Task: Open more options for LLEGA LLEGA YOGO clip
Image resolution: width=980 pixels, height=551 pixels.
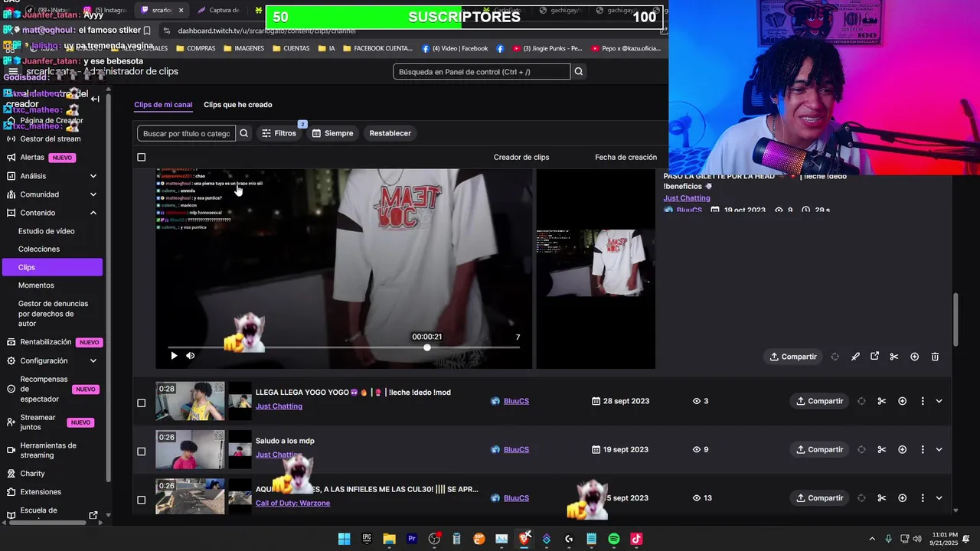Action: (923, 401)
